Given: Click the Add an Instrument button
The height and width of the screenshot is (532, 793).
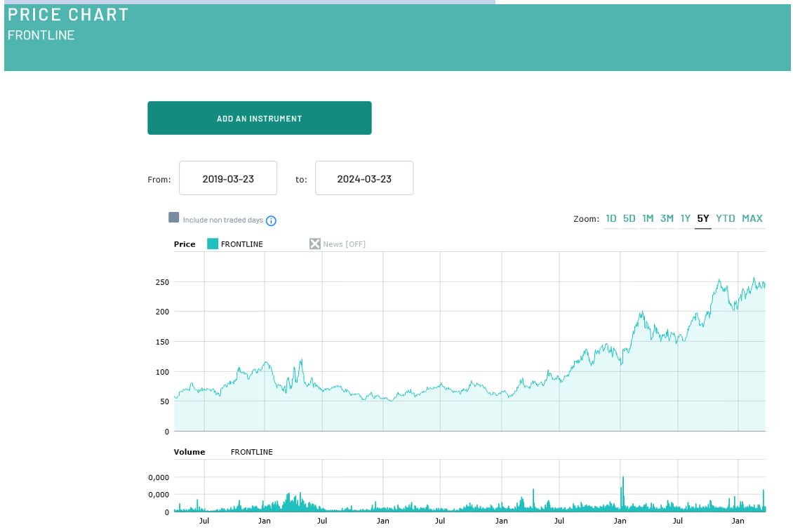Looking at the screenshot, I should (260, 118).
